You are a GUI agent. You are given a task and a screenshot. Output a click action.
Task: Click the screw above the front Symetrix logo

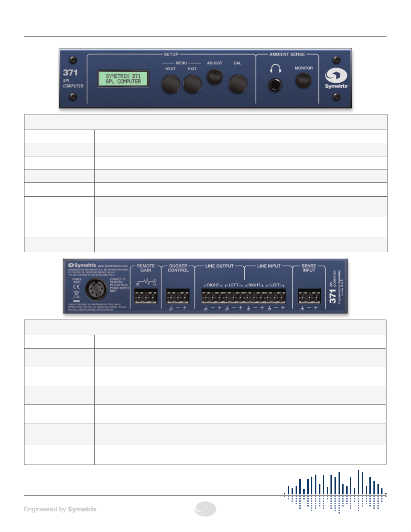coord(337,60)
